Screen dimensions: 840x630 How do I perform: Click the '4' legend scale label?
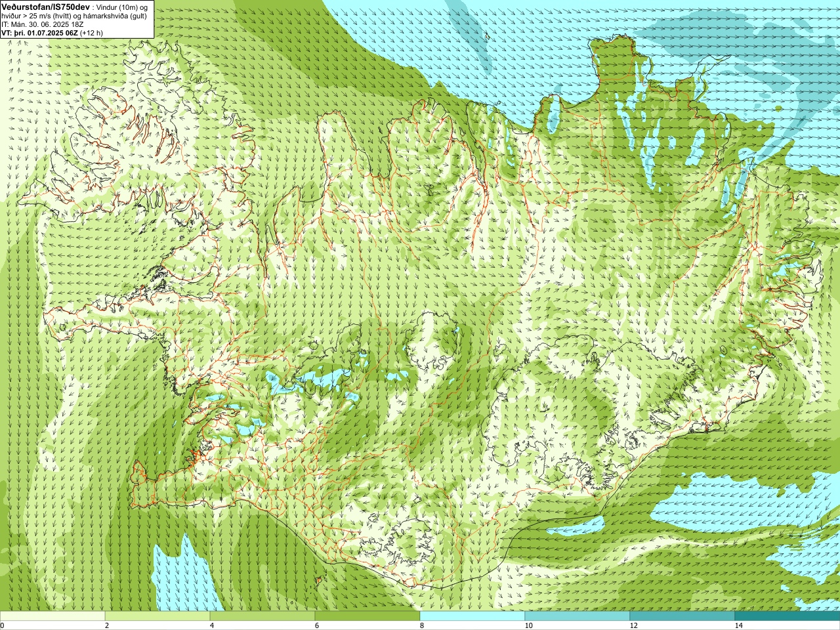click(212, 625)
